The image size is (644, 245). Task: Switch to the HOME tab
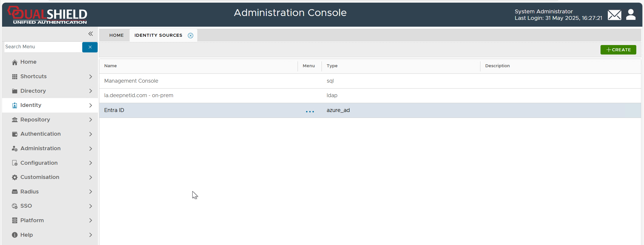point(117,35)
